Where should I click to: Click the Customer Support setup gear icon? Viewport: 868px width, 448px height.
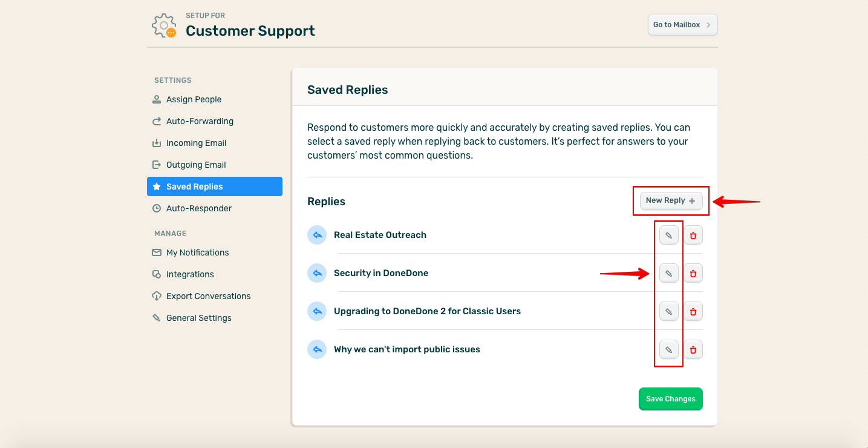click(164, 25)
